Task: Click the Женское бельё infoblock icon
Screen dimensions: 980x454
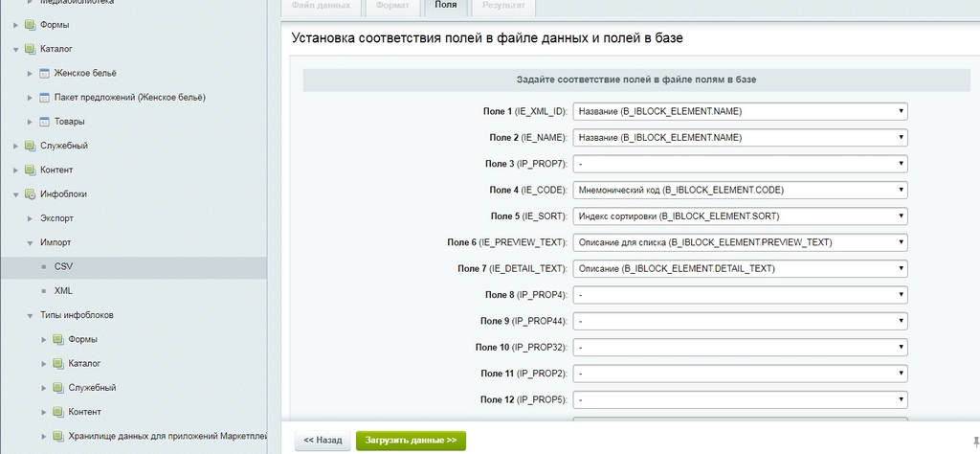Action: pyautogui.click(x=44, y=73)
